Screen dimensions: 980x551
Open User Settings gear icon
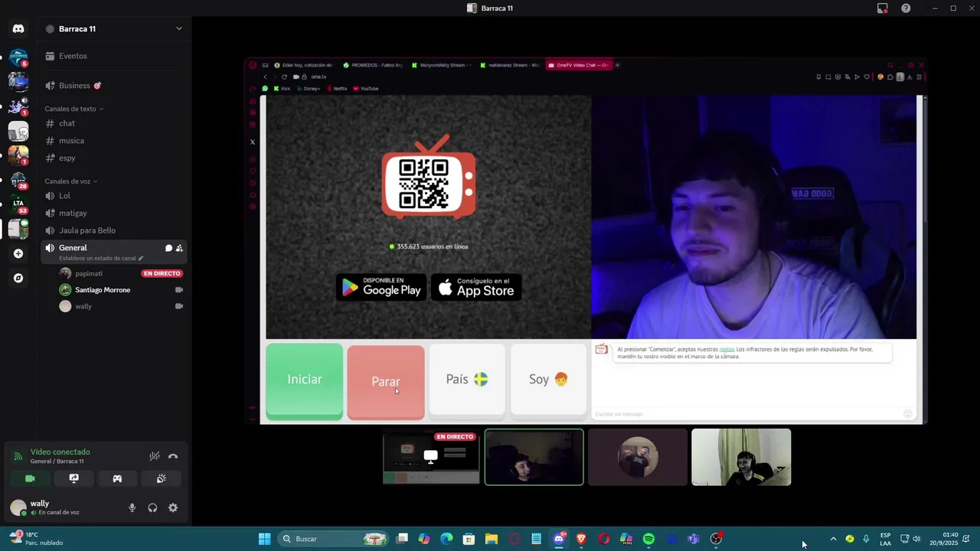point(173,507)
